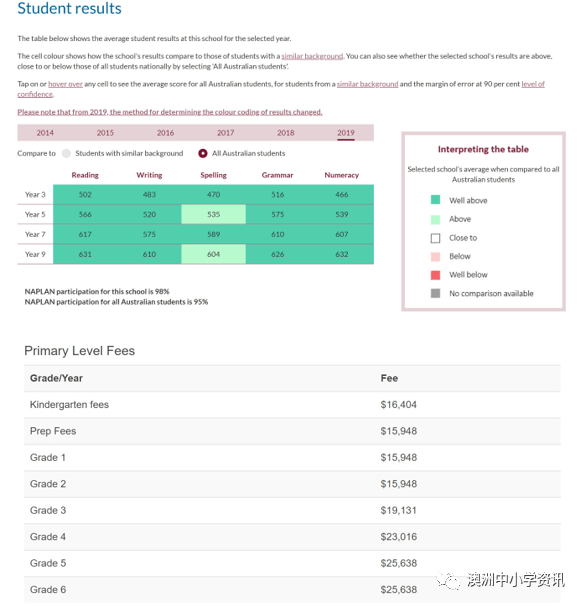
Task: Click the 'Prep Fees' row label
Action: click(x=53, y=431)
